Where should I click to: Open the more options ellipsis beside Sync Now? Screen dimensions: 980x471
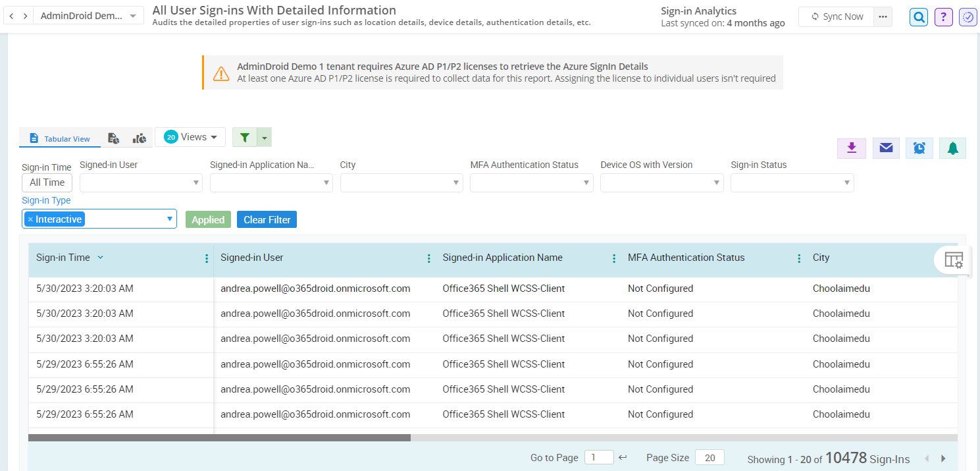point(883,16)
